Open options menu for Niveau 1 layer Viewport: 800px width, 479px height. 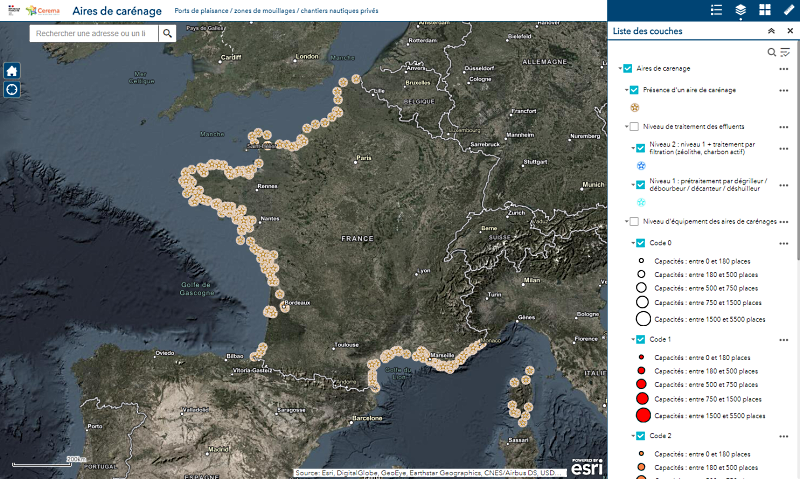pyautogui.click(x=784, y=185)
